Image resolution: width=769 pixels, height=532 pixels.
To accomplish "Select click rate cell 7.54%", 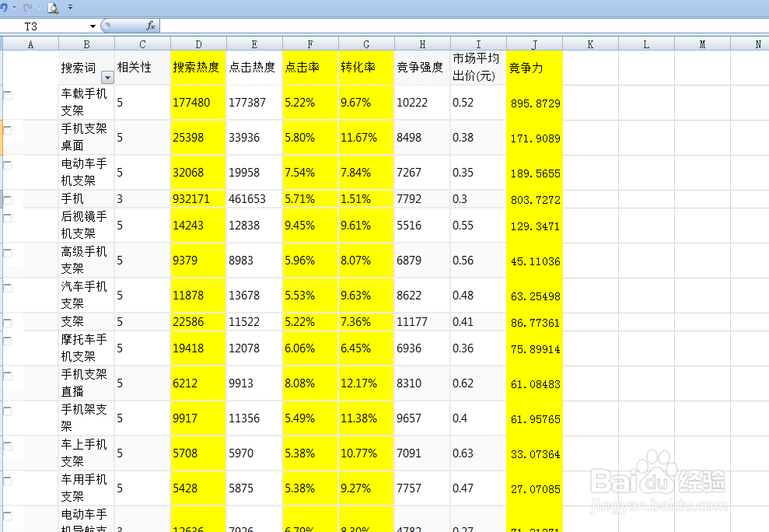I will click(310, 172).
